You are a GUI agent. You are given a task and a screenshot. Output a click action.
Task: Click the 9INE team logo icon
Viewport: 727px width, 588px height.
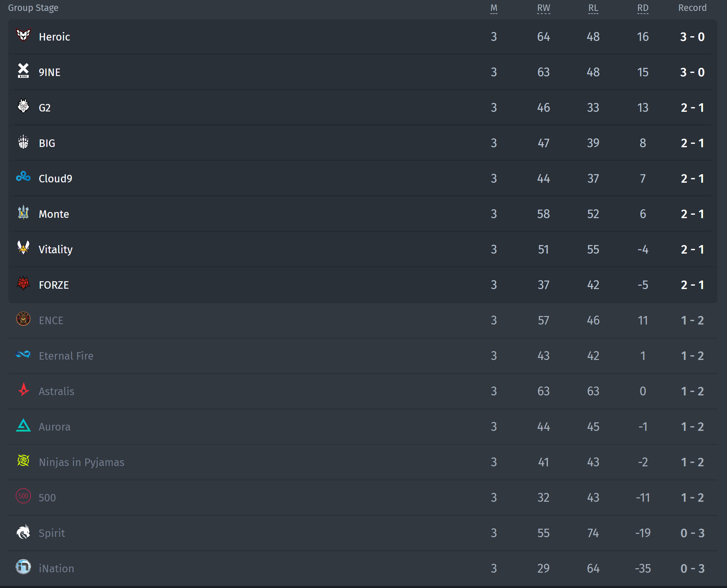pyautogui.click(x=24, y=71)
